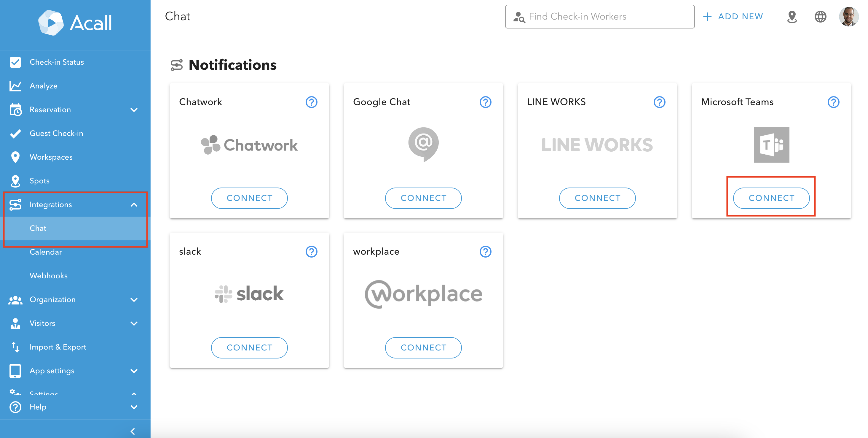Open the Workspaces menu item
Image resolution: width=868 pixels, height=438 pixels.
75,157
